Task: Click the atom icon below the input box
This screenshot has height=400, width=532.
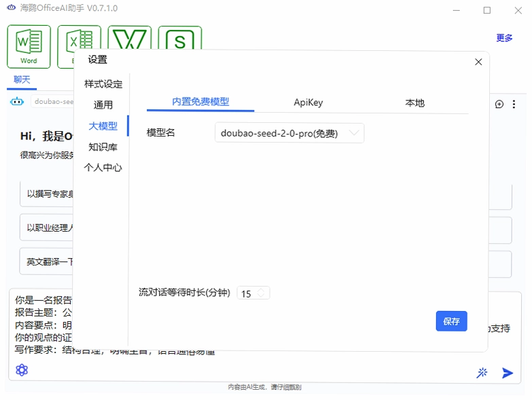Action: [x=22, y=370]
